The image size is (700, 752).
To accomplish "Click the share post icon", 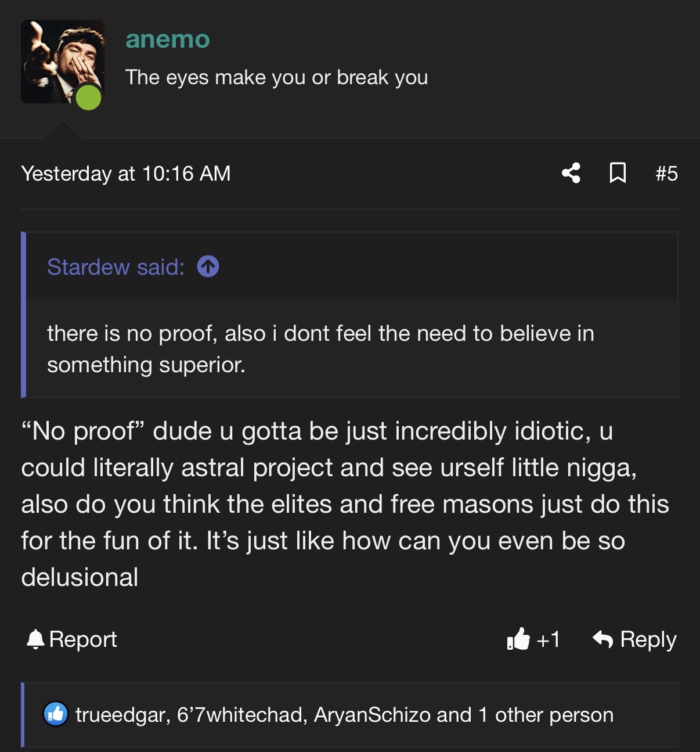I will click(x=571, y=173).
